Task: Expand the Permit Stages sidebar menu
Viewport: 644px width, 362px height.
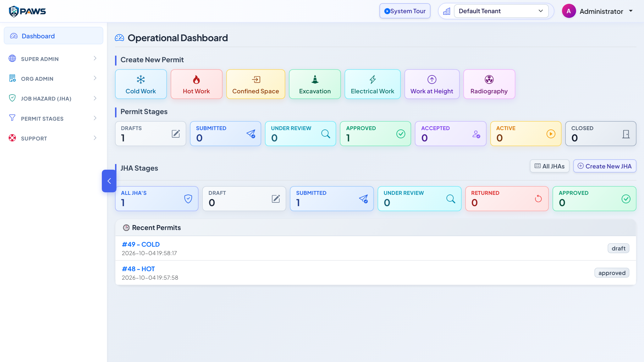Action: pyautogui.click(x=53, y=118)
